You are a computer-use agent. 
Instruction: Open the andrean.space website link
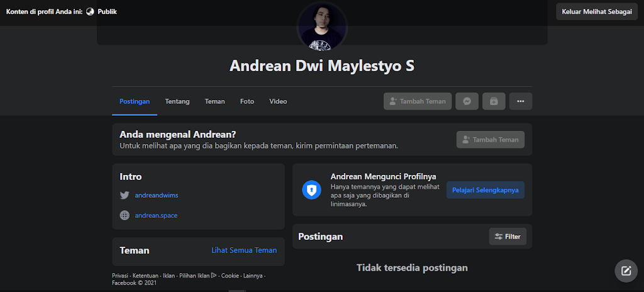coord(156,215)
